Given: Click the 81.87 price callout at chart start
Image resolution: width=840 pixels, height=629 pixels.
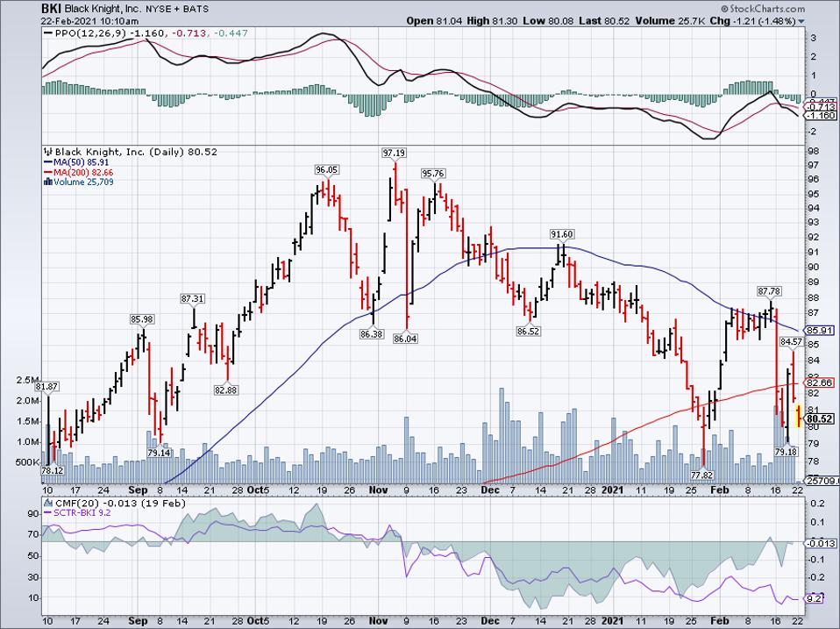Looking at the screenshot, I should pos(47,386).
